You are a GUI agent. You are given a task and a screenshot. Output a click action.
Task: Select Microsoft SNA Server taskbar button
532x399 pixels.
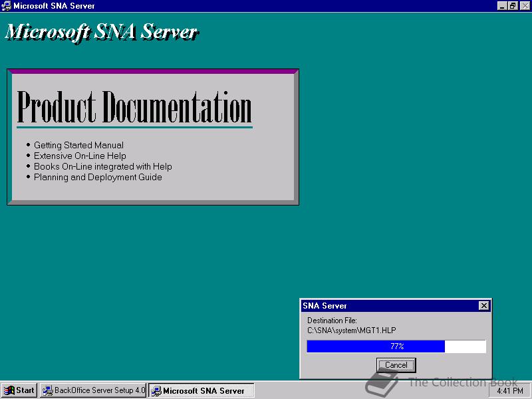pos(202,390)
